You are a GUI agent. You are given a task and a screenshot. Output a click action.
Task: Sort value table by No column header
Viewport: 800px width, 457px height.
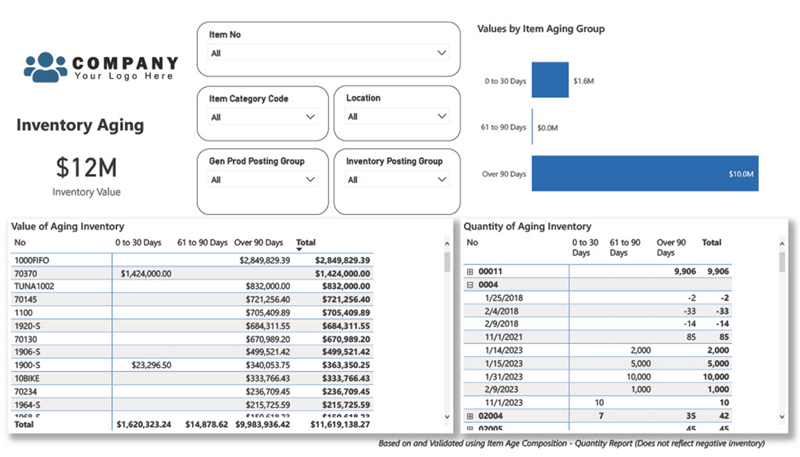click(x=20, y=243)
